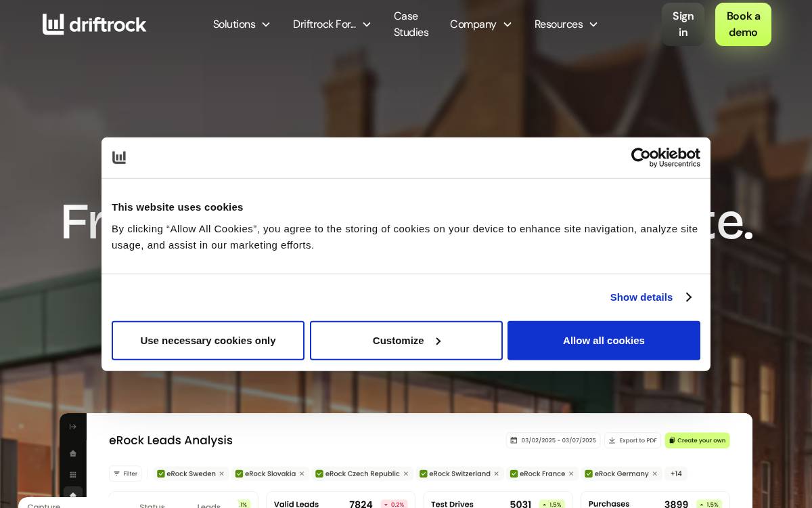Uncheck the eRock Sweden checkbox
The height and width of the screenshot is (508, 812).
point(161,473)
